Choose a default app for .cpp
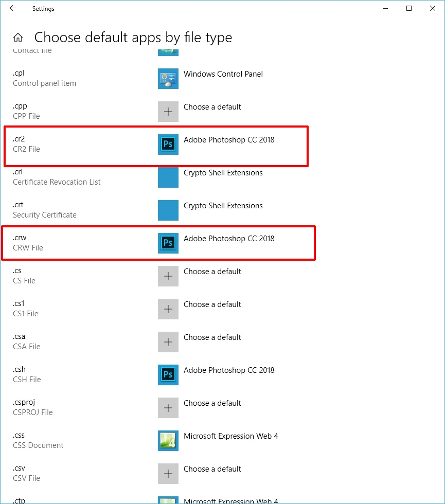The image size is (445, 504). click(212, 107)
